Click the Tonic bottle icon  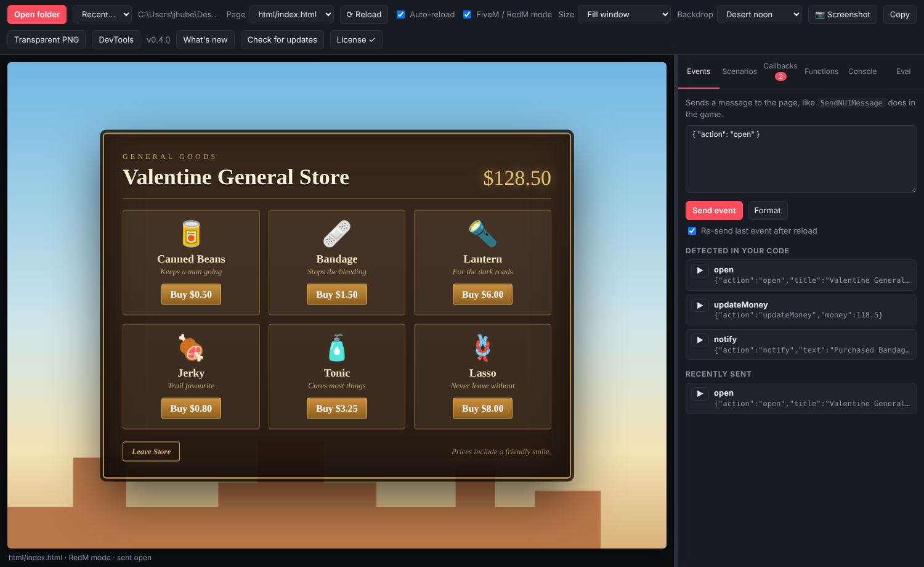[x=337, y=348]
